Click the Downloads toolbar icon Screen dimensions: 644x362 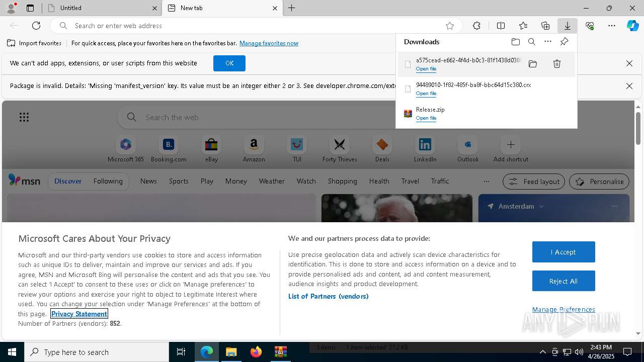coord(567,26)
